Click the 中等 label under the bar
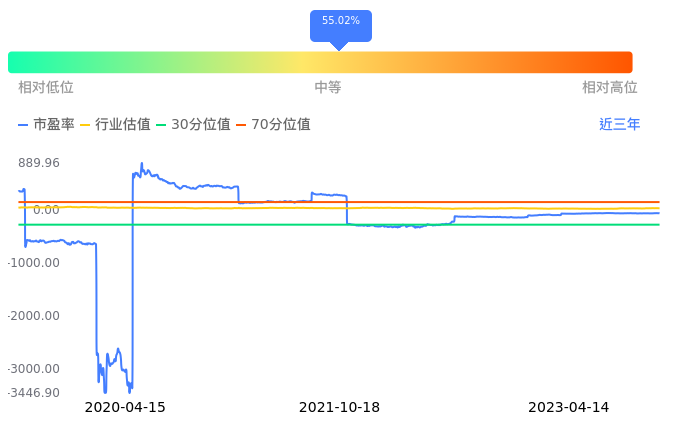Image resolution: width=686 pixels, height=442 pixels. 328,88
